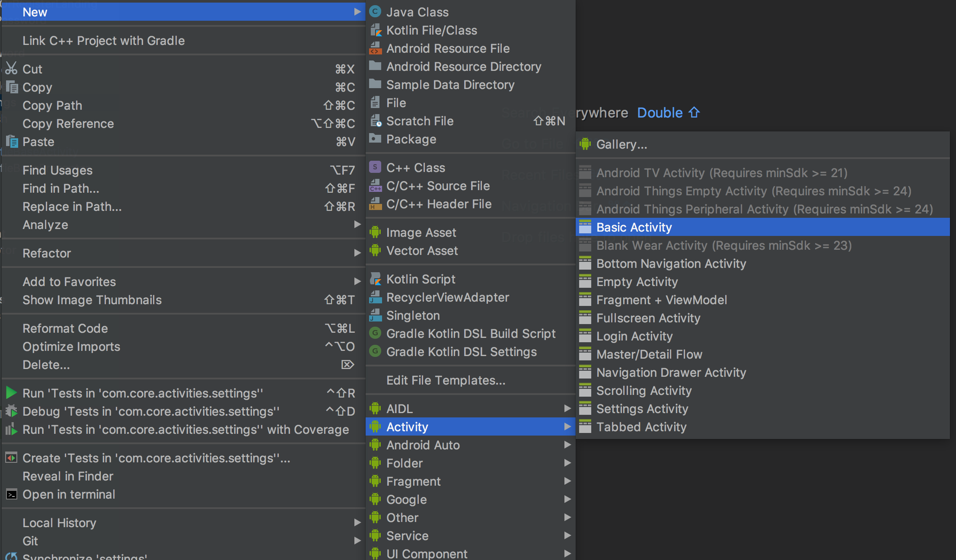Screen dimensions: 956x560
Task: Click the Run with Coverage icon
Action: [11, 429]
